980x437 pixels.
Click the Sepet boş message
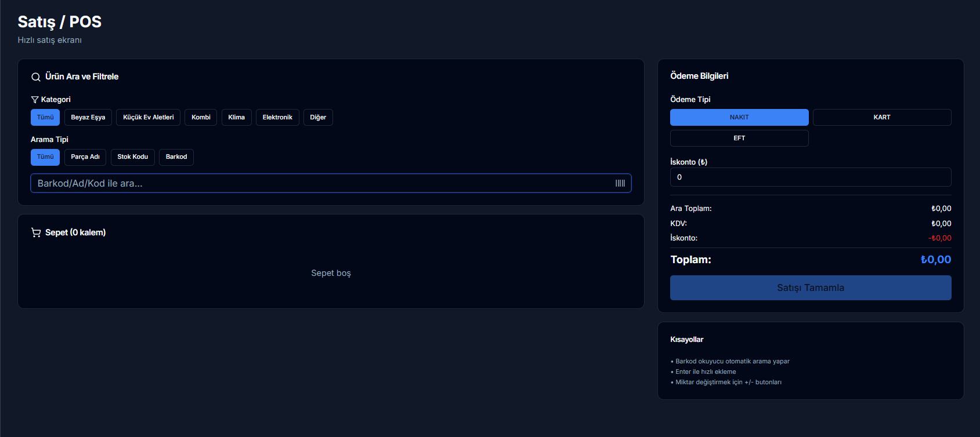pyautogui.click(x=331, y=273)
